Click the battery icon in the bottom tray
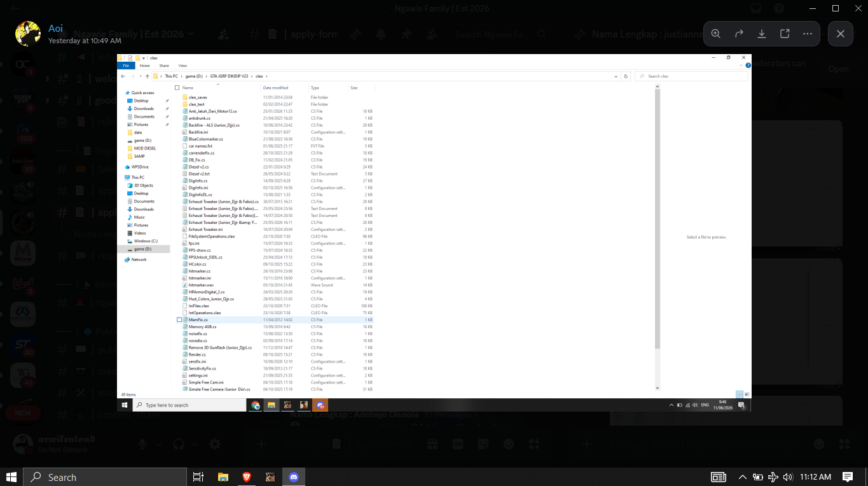Viewport: 868px width, 486px height. (757, 476)
